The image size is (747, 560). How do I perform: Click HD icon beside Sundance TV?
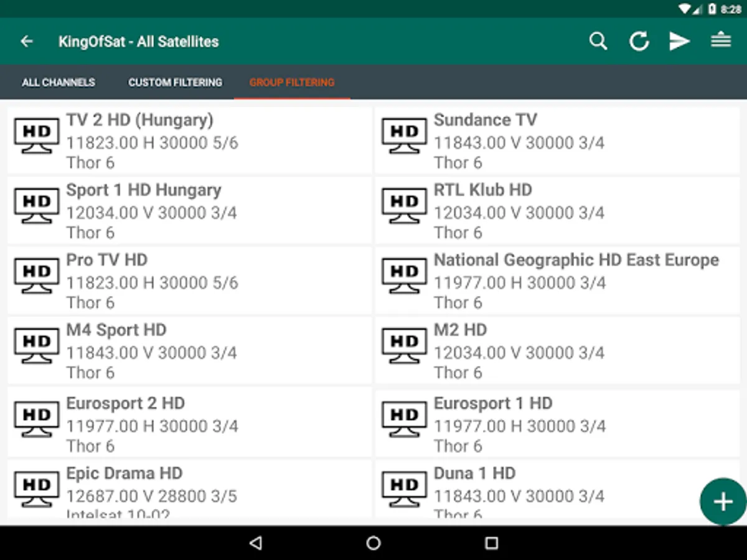coord(405,136)
